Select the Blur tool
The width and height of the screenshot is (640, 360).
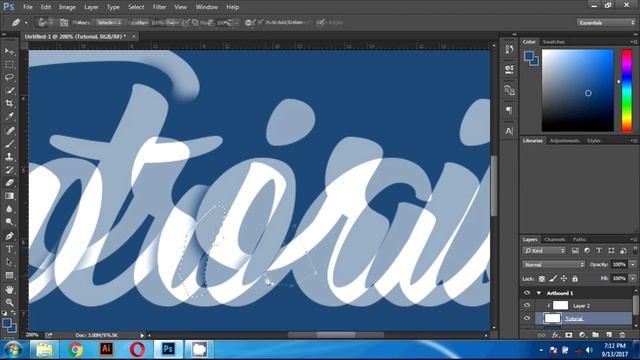(x=9, y=209)
